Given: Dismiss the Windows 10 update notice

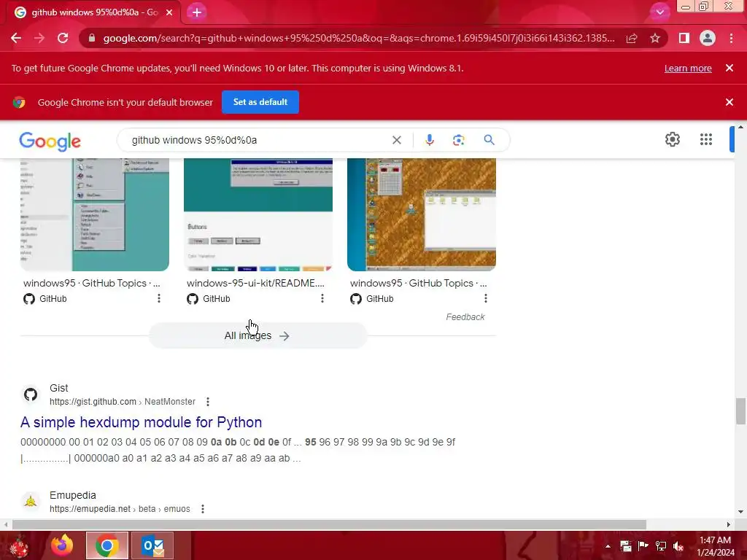Looking at the screenshot, I should (x=729, y=68).
